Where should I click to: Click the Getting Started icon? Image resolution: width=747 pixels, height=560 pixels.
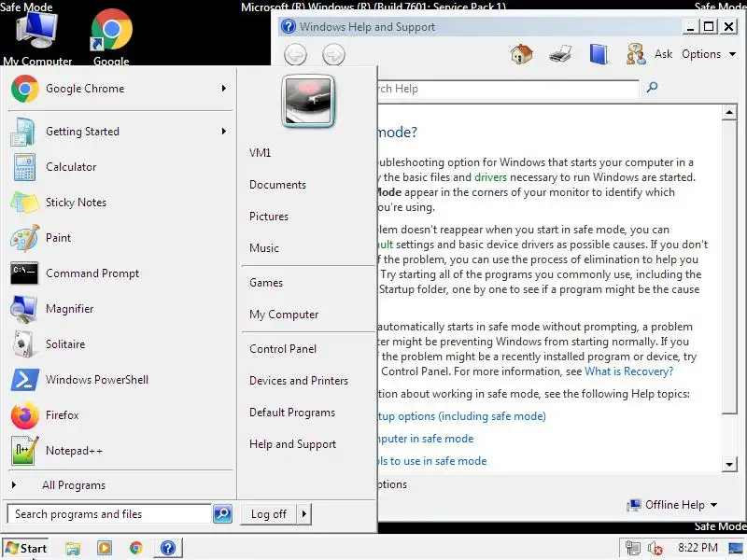(23, 132)
